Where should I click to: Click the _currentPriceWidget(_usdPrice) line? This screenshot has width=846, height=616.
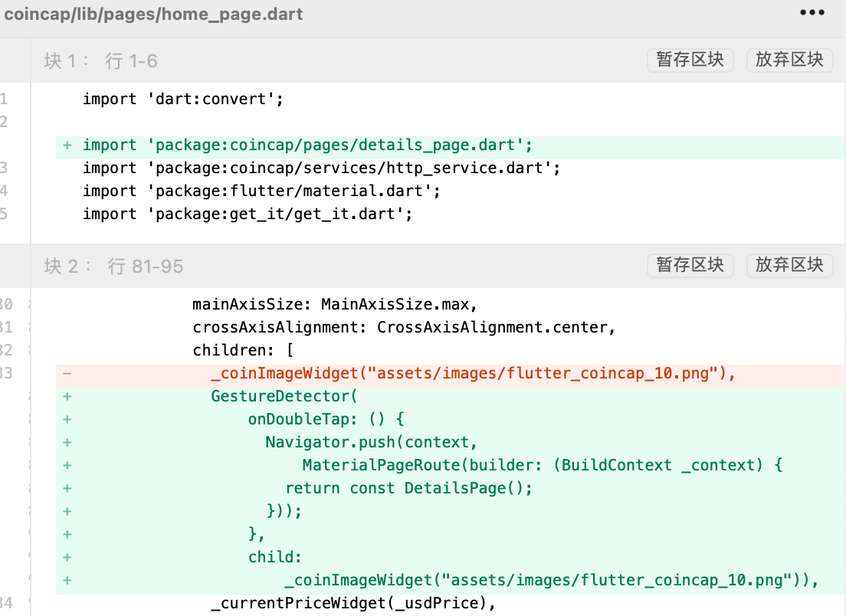pos(353,604)
